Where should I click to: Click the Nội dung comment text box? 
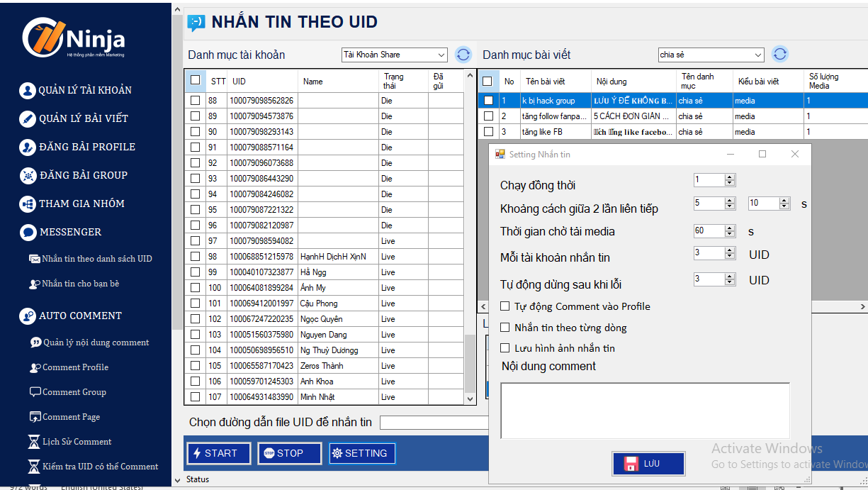(x=645, y=410)
